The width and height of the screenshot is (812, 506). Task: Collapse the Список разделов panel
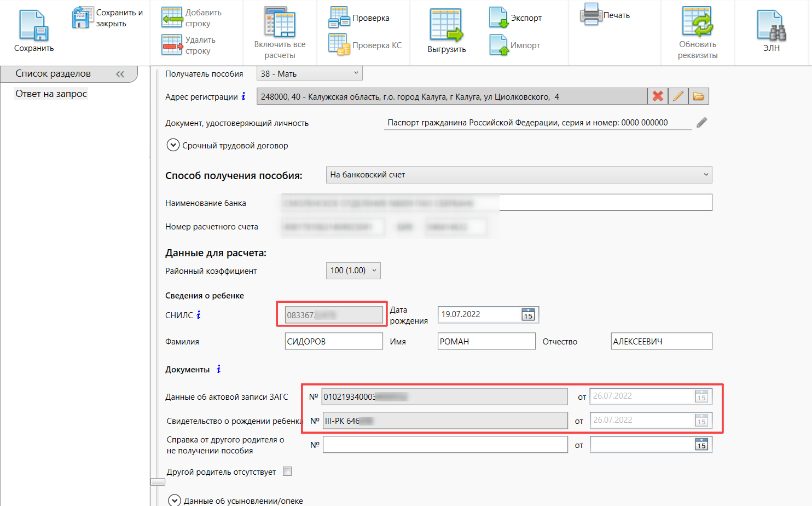click(120, 74)
